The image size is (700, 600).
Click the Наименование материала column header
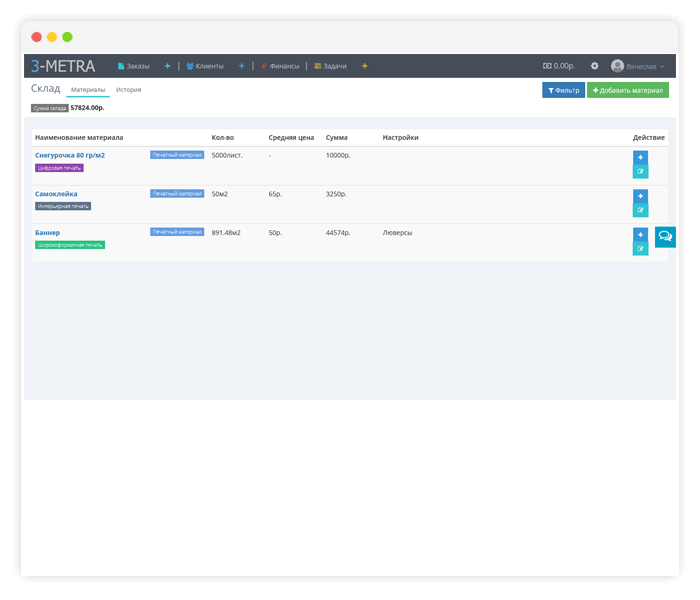(x=79, y=138)
